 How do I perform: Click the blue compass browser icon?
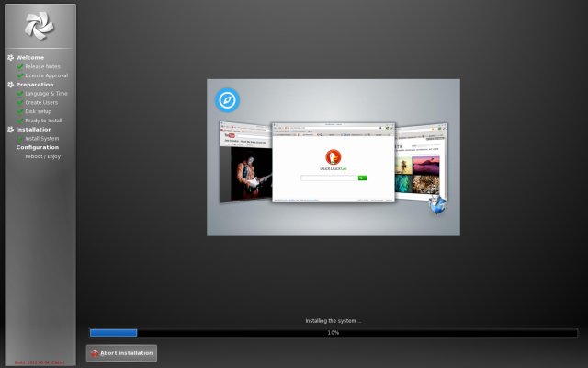[x=227, y=100]
